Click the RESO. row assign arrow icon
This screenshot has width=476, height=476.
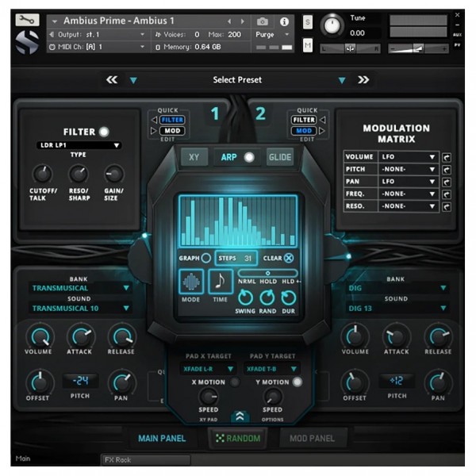tap(446, 207)
